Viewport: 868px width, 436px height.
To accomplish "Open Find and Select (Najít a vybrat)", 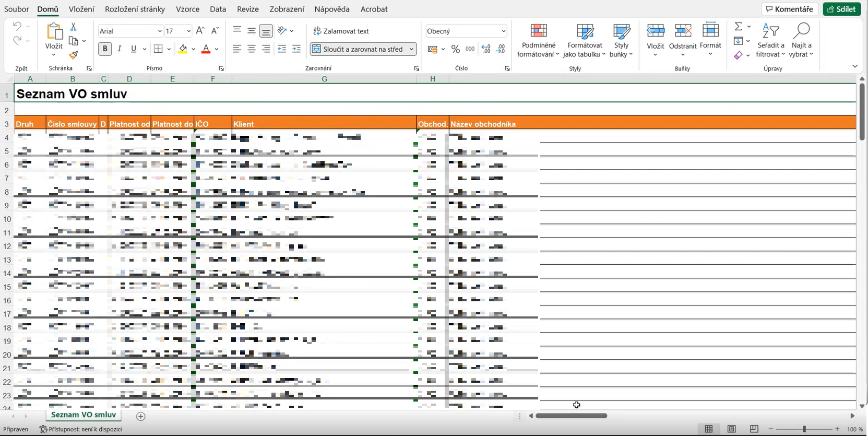I will [801, 40].
